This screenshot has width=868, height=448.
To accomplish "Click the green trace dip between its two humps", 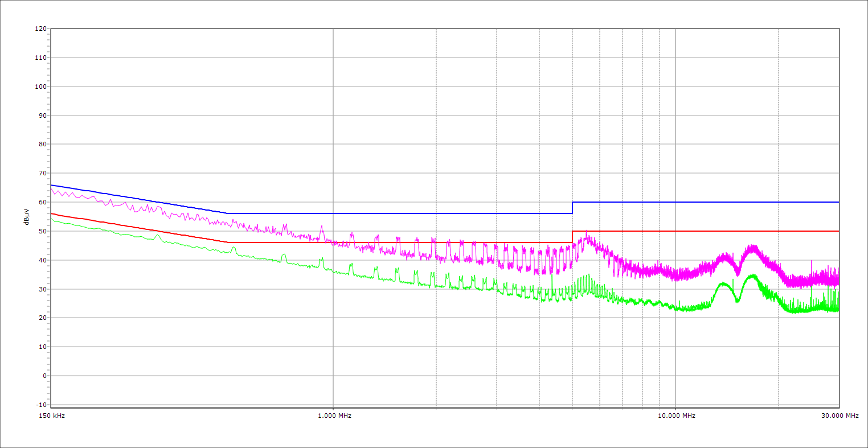I will click(x=738, y=301).
